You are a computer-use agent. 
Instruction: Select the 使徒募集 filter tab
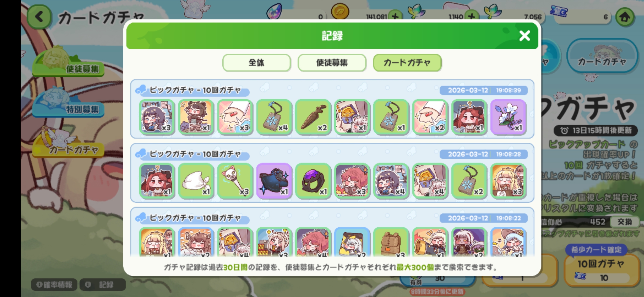tap(332, 63)
